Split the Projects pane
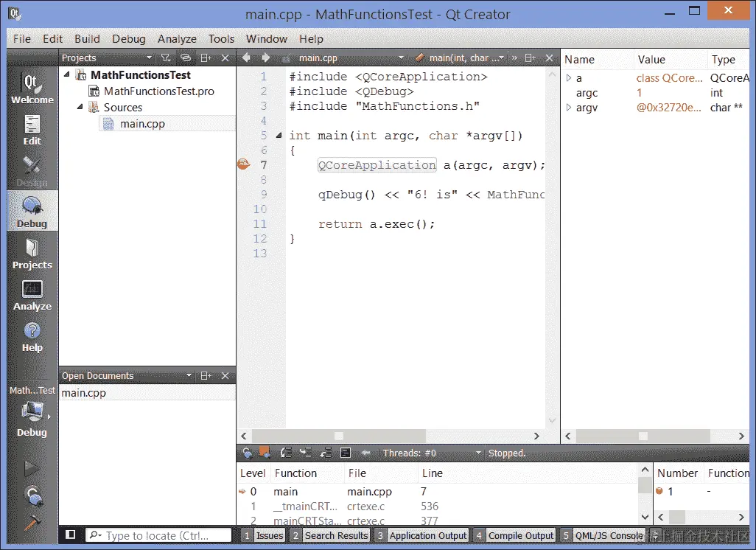 coord(206,58)
